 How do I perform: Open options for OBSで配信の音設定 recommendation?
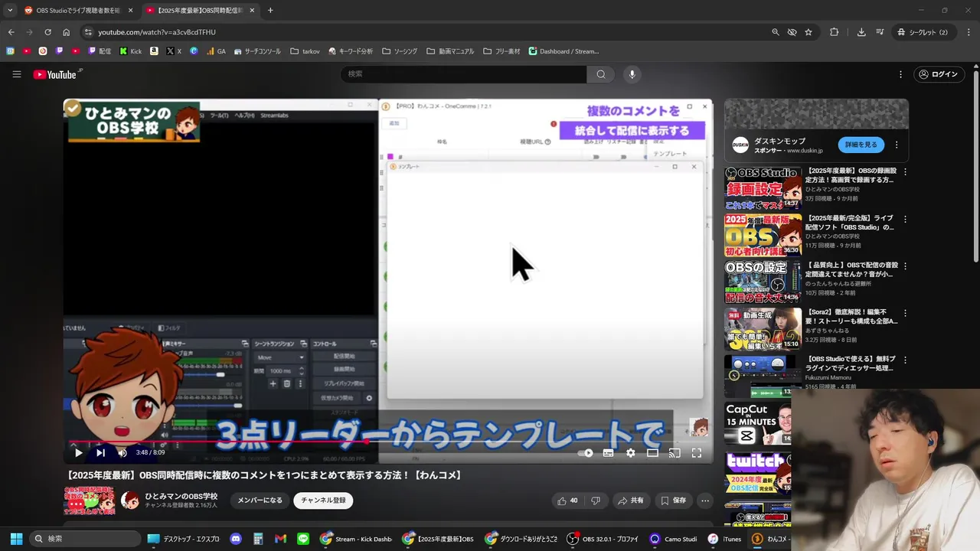pos(905,266)
